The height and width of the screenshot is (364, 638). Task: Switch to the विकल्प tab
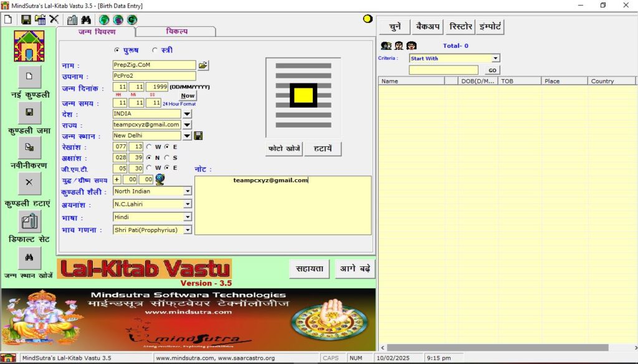(x=176, y=31)
